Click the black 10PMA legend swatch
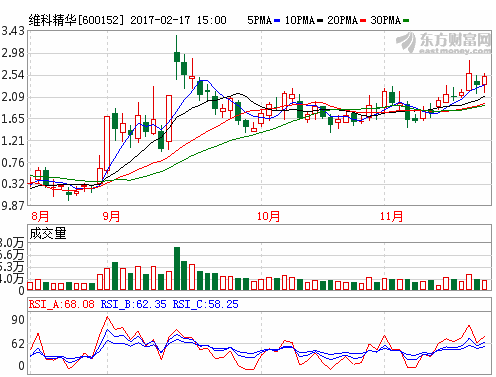Image resolution: width=496 pixels, height=377 pixels. coord(320,21)
